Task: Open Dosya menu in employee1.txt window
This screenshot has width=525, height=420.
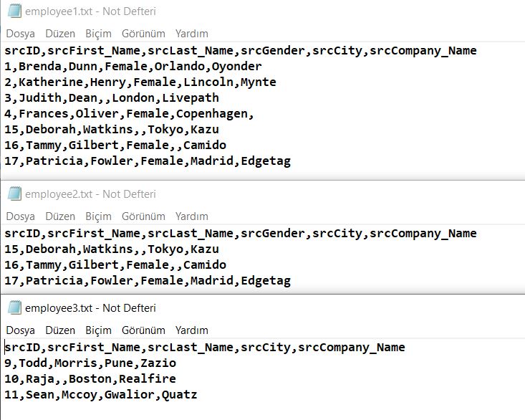Action: [21, 34]
